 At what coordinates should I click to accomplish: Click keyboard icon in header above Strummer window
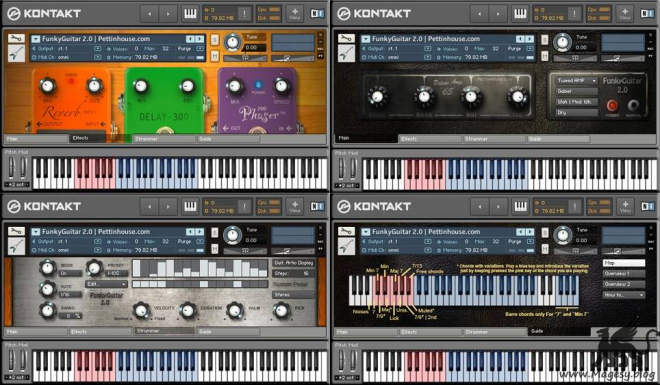[190, 207]
